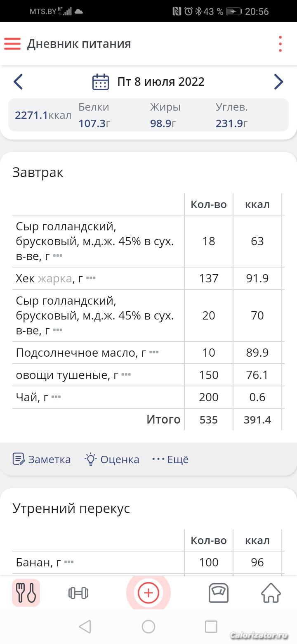Open the hamburger menu
This screenshot has height=644, width=297.
point(12,44)
